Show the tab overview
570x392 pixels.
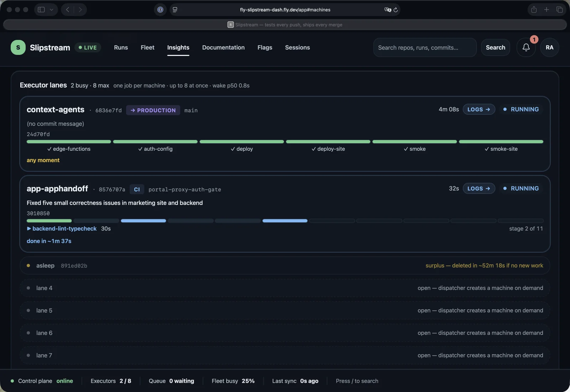[559, 10]
